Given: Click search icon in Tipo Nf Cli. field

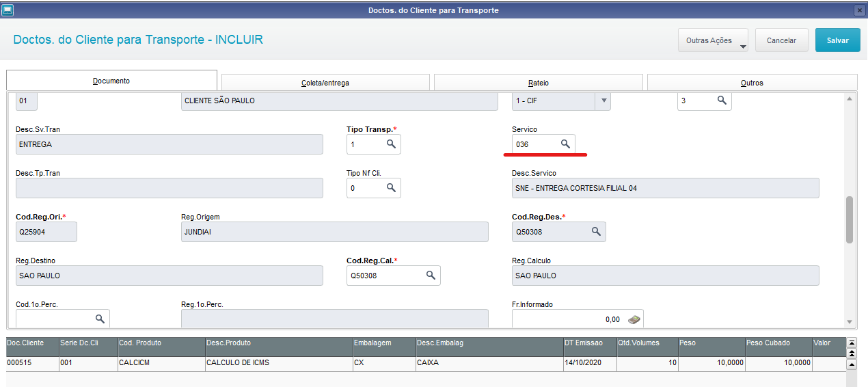Looking at the screenshot, I should point(391,187).
